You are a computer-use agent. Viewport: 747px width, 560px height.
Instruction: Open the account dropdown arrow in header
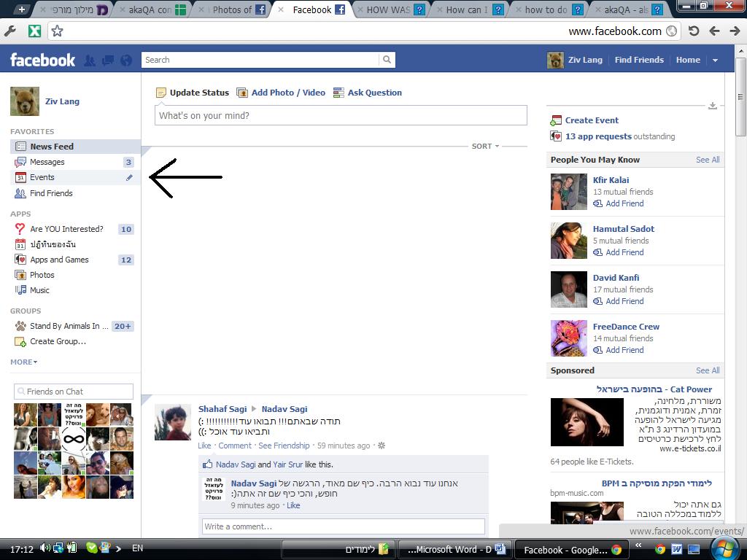715,61
